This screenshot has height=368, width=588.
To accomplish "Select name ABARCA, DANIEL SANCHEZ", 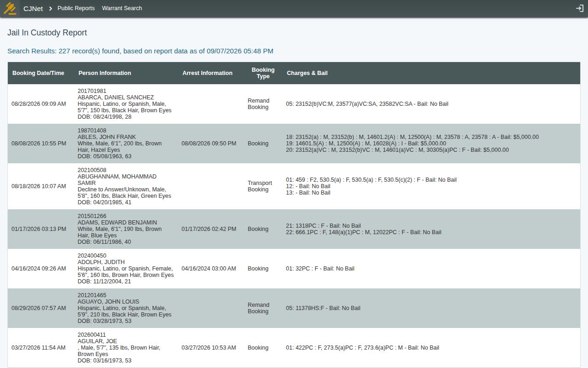I will (116, 98).
